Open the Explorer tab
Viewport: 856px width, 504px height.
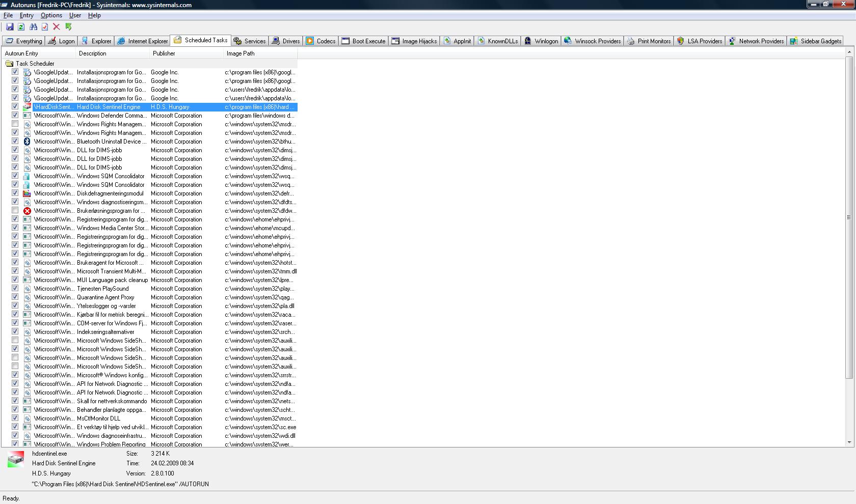click(96, 41)
